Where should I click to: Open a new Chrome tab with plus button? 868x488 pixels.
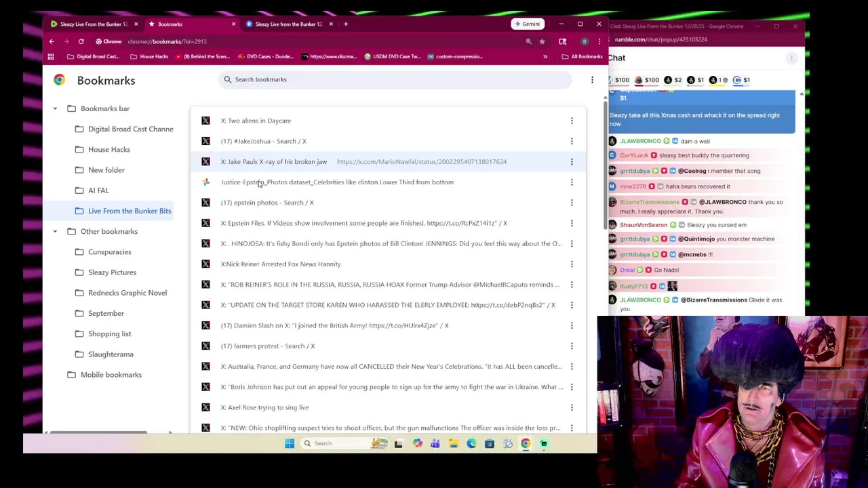pyautogui.click(x=346, y=24)
